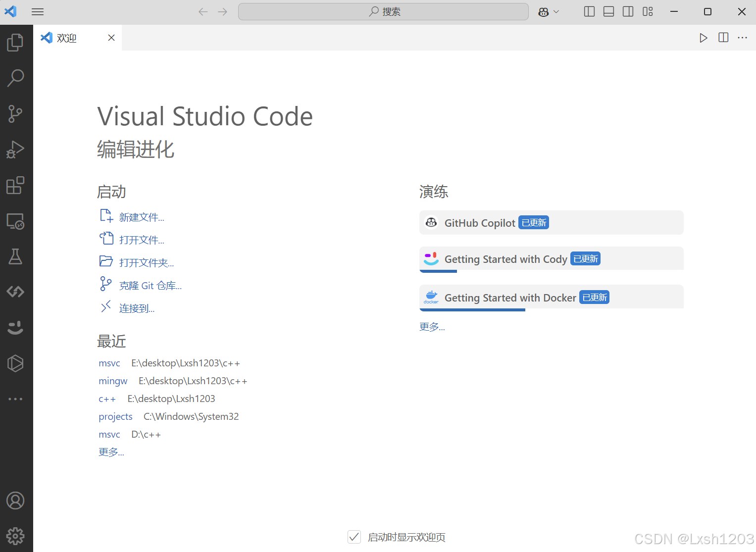
Task: Open recent c++ folder
Action: click(107, 399)
